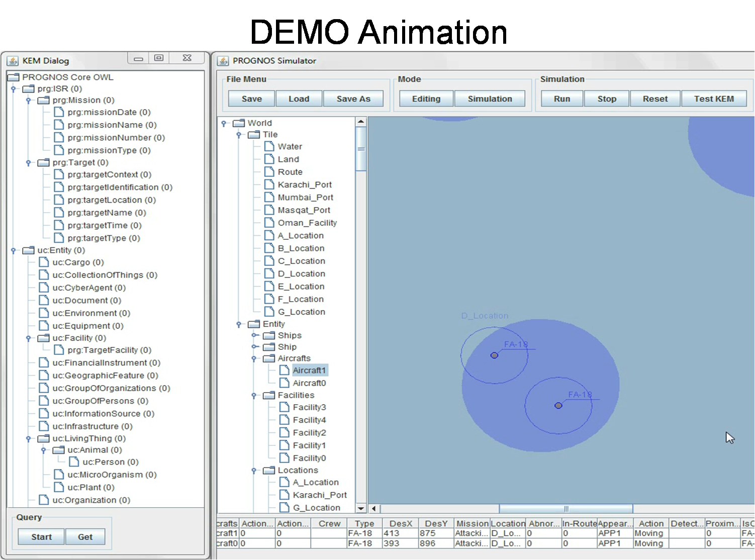Click the Type column header in table

click(364, 523)
